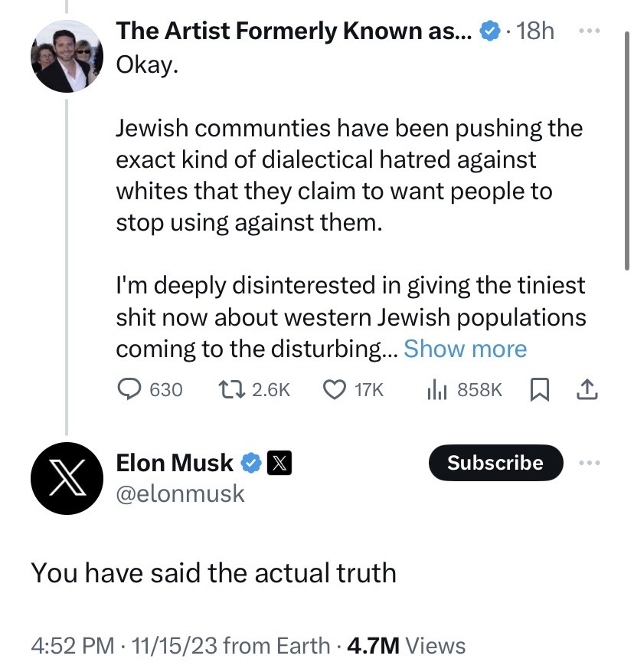This screenshot has width=634, height=672.
Task: Click Elon Musk's blue verified badge
Action: coord(251,463)
